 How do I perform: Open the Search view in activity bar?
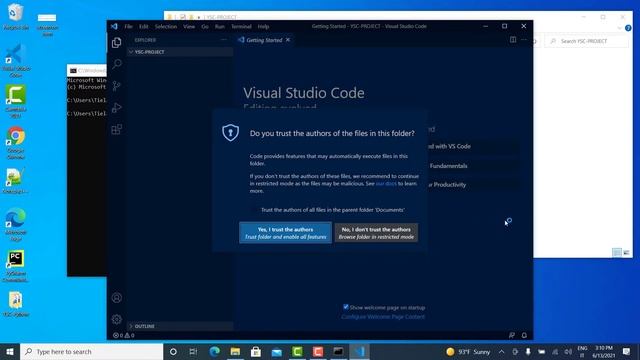coord(117,64)
